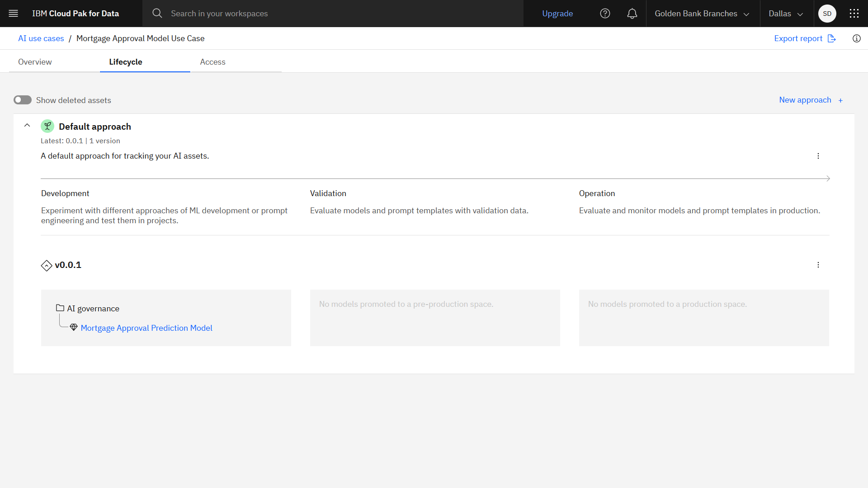Select the Lifecycle tab
868x488 pixels.
[x=145, y=62]
